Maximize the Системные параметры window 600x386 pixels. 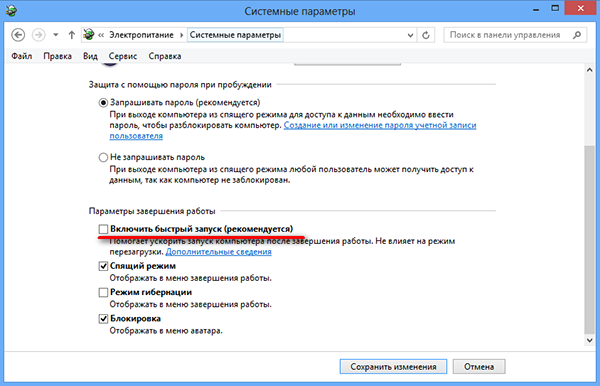pos(555,8)
